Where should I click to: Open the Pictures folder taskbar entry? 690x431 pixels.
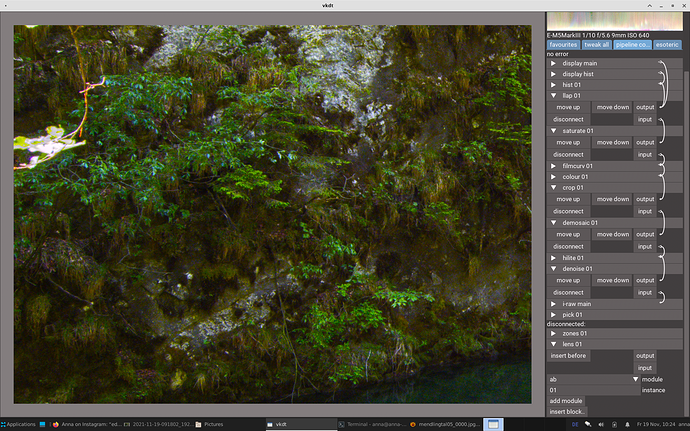209,424
